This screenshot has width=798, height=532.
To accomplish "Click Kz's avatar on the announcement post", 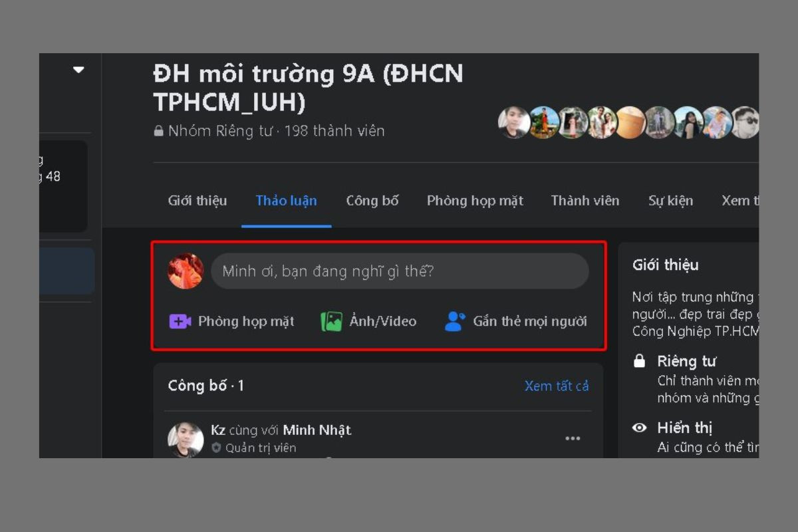I will pyautogui.click(x=186, y=439).
